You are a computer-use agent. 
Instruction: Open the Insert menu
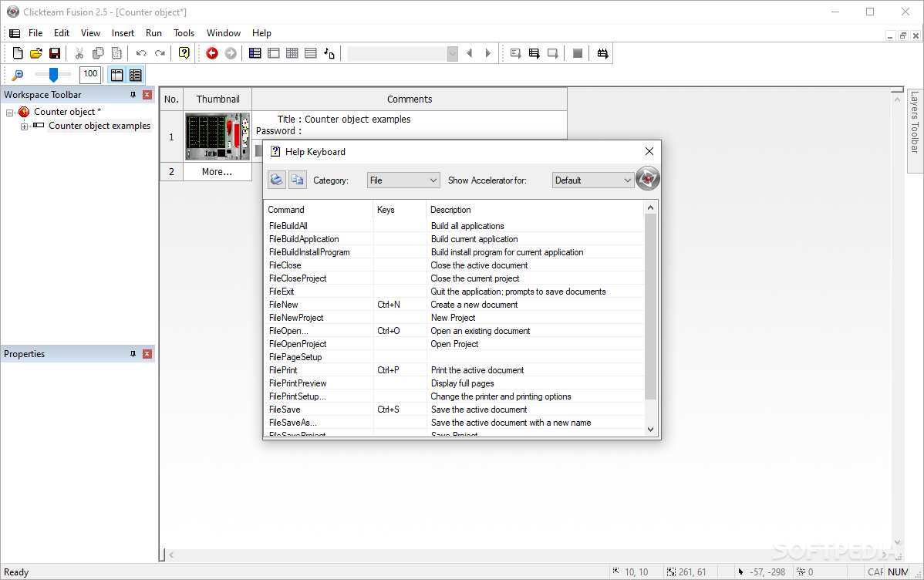pos(123,33)
